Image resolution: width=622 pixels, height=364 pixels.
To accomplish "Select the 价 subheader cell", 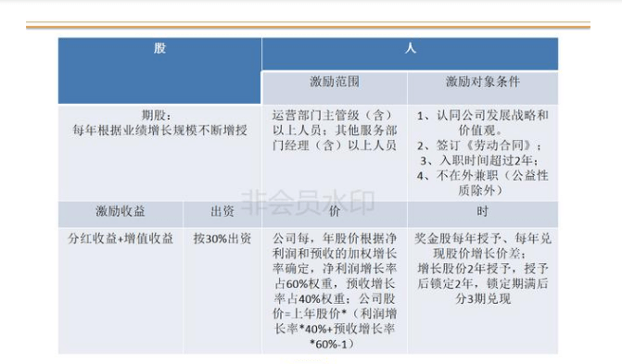I will (x=335, y=214).
